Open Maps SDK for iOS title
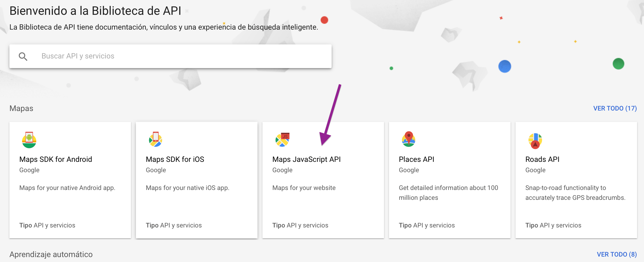The width and height of the screenshot is (644, 262). (175, 159)
